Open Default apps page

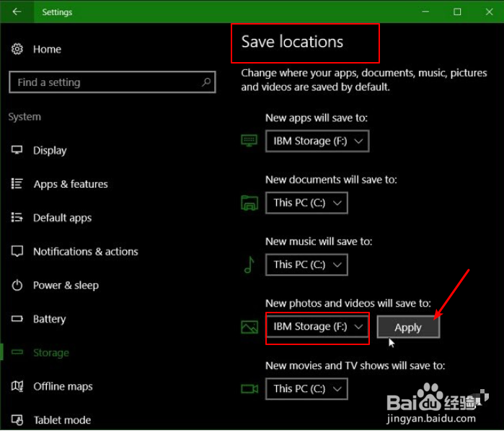tap(62, 218)
